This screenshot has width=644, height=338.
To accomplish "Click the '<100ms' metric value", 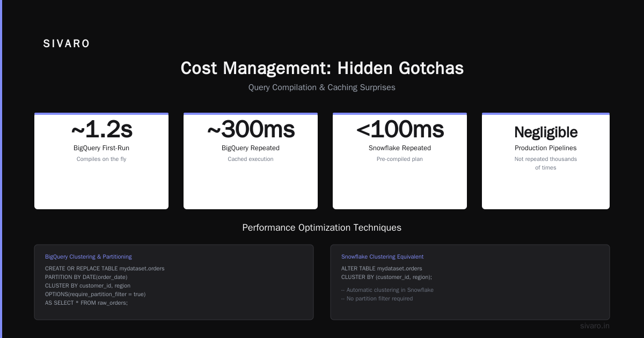I will 400,129.
